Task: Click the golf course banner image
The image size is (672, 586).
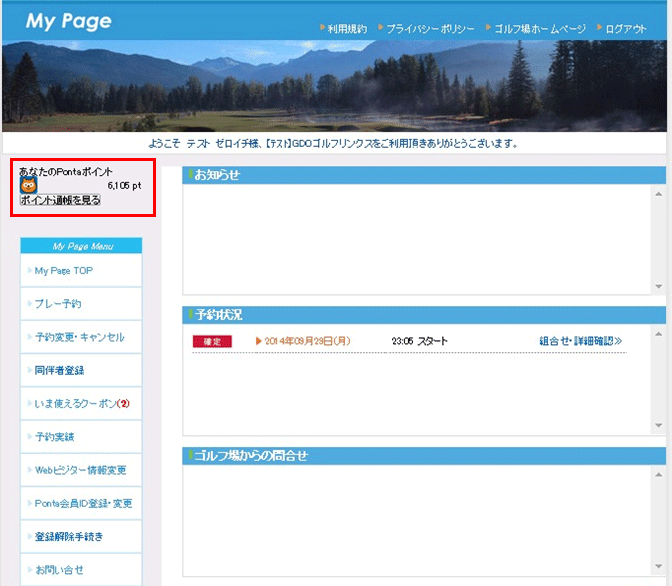Action: (x=334, y=86)
